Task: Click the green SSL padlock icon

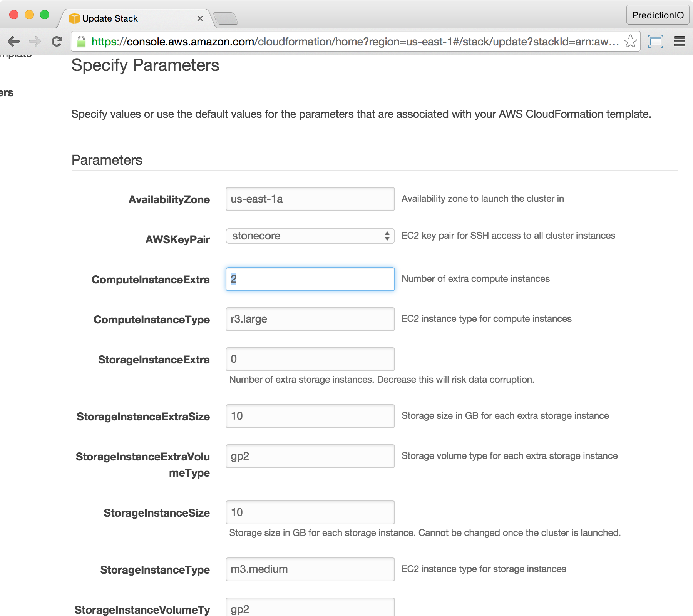Action: point(81,42)
